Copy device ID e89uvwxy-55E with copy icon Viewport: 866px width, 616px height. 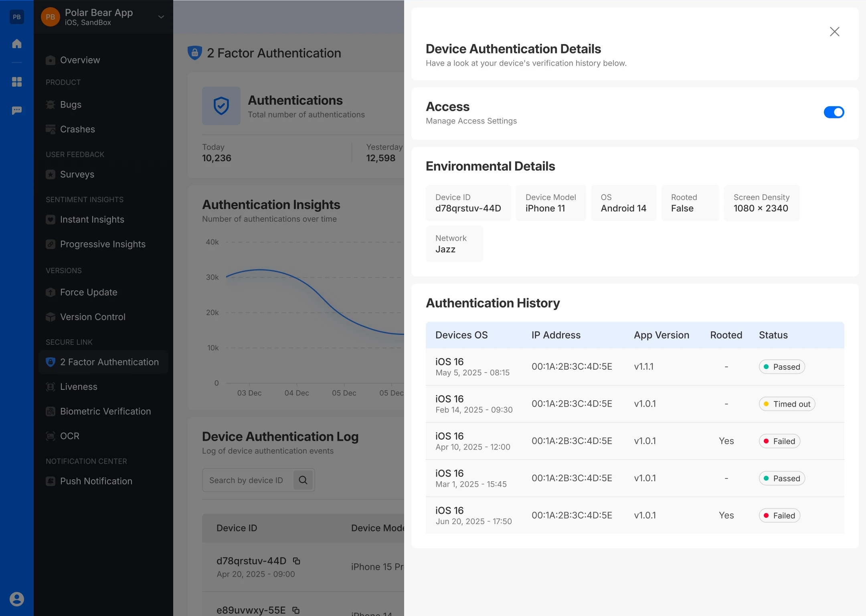tap(296, 610)
